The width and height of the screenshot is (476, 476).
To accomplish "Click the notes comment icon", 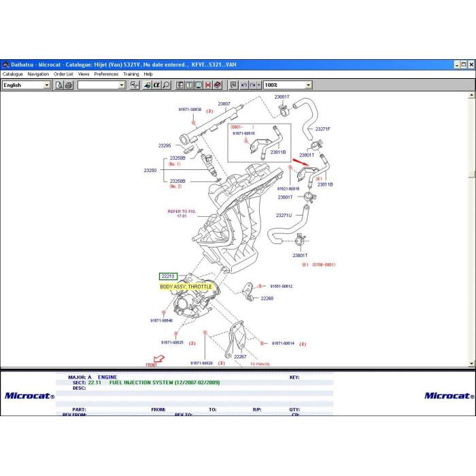I will (233, 85).
